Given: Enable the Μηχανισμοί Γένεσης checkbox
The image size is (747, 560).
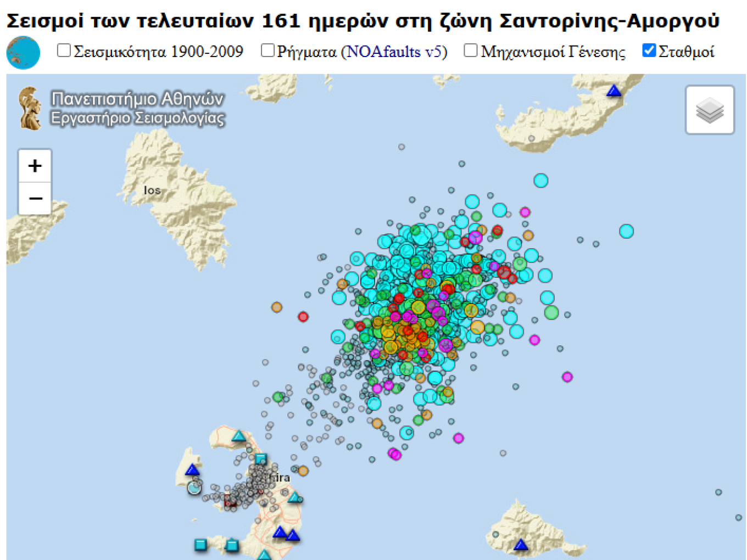Looking at the screenshot, I should 471,51.
